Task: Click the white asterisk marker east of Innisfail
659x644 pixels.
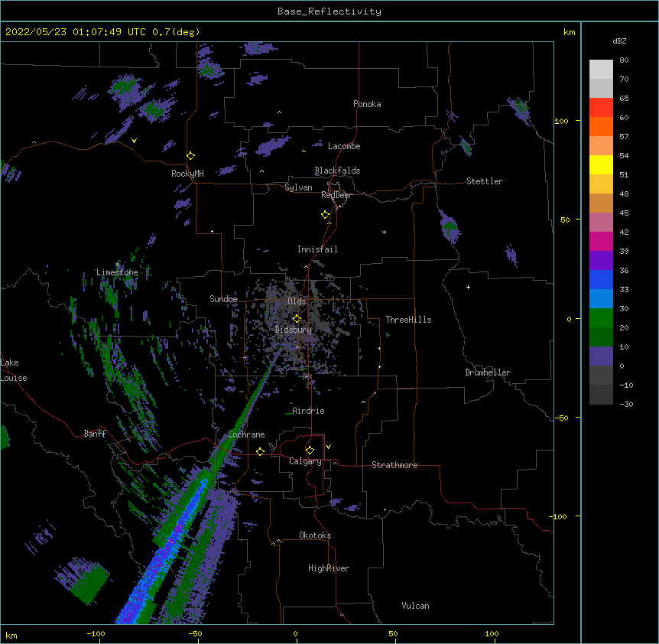Action: 384,232
